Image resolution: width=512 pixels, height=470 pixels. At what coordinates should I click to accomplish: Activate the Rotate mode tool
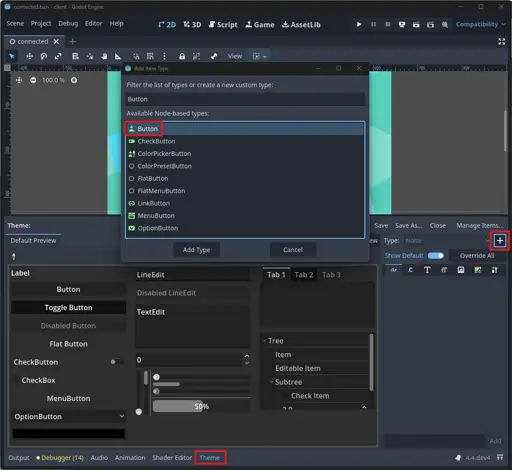click(44, 56)
